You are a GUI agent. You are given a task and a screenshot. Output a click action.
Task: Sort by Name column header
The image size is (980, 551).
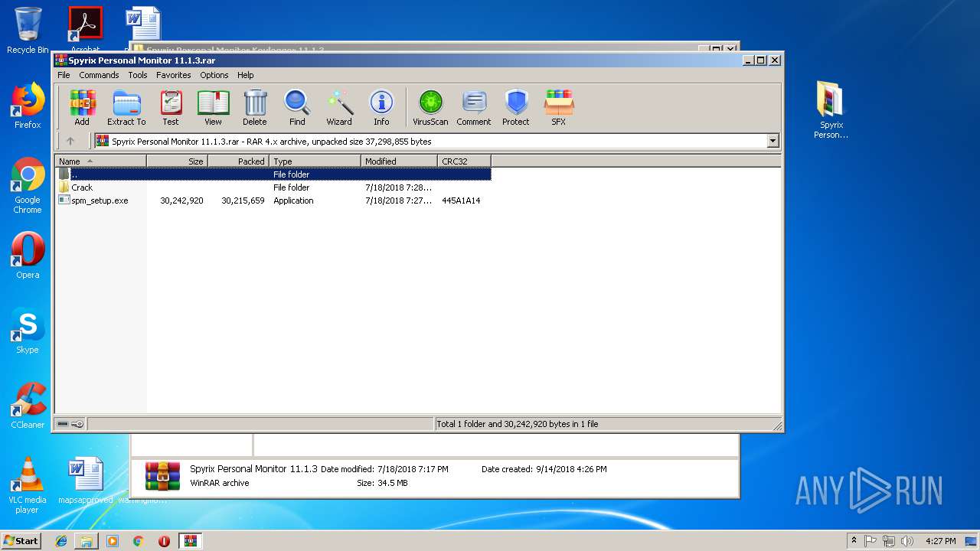[x=100, y=161]
